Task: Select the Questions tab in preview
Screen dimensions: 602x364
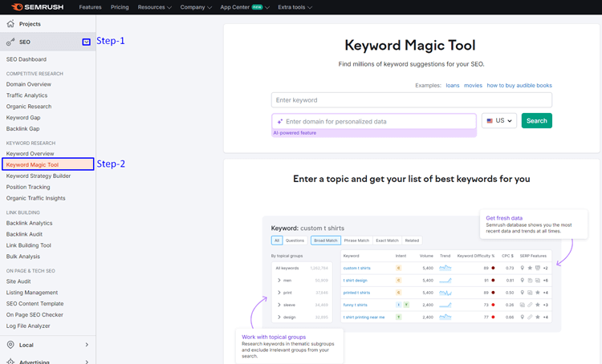Action: coord(295,241)
